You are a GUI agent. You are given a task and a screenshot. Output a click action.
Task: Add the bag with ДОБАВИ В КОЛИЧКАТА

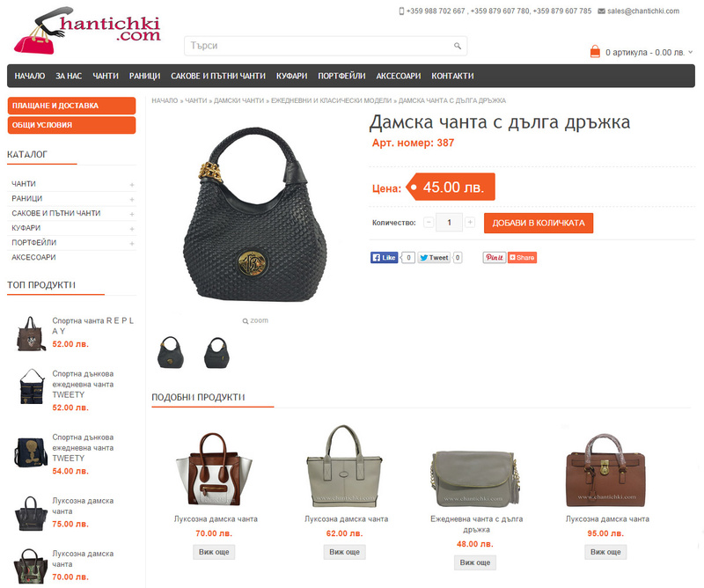click(x=539, y=223)
